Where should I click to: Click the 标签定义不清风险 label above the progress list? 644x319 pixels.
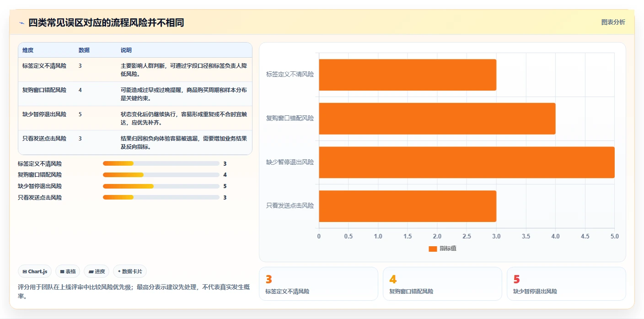tap(40, 163)
